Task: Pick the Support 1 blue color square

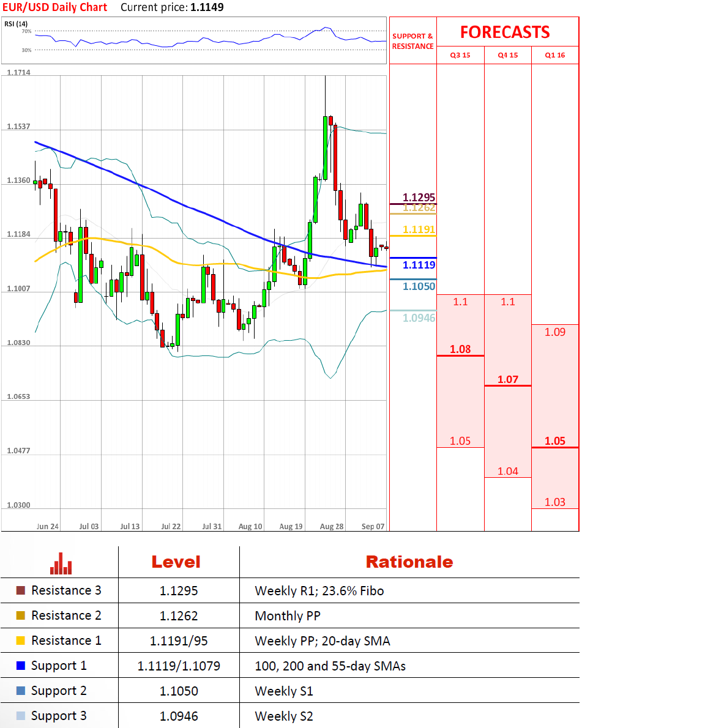Action: point(21,666)
